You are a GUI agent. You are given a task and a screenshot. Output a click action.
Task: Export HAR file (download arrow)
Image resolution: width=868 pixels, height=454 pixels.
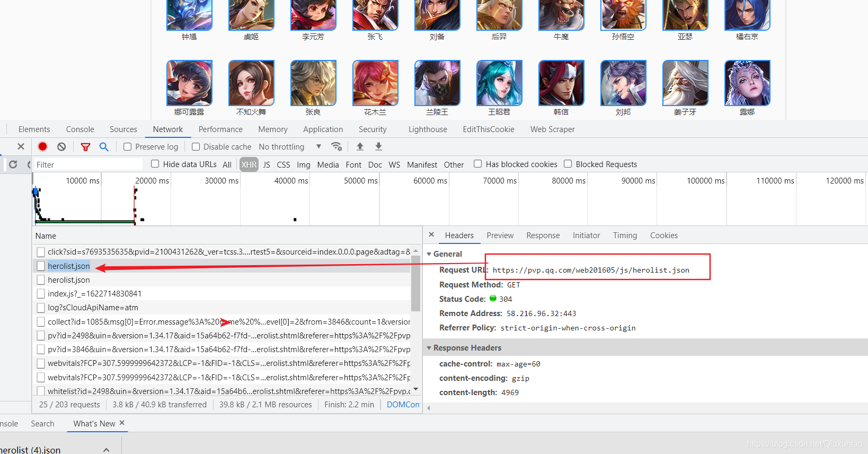click(x=378, y=146)
